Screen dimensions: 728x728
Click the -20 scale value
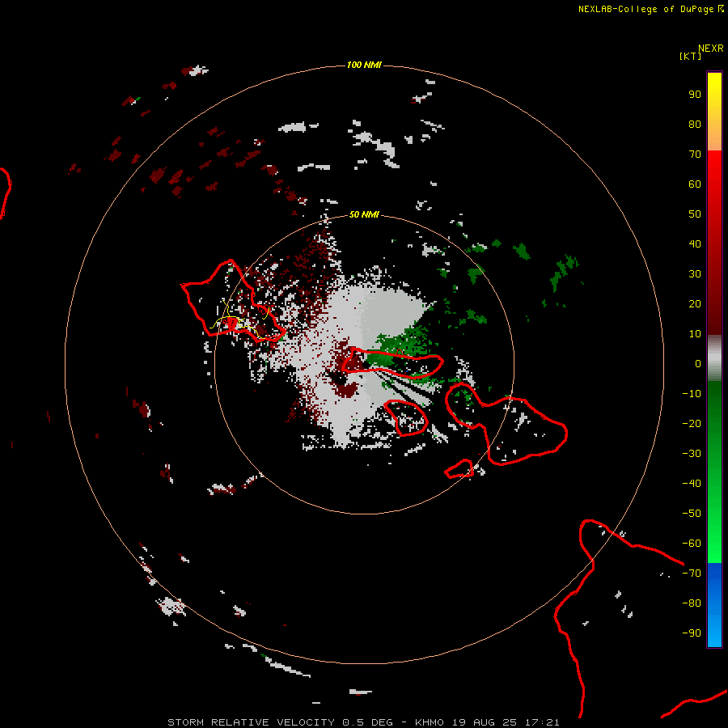click(692, 424)
